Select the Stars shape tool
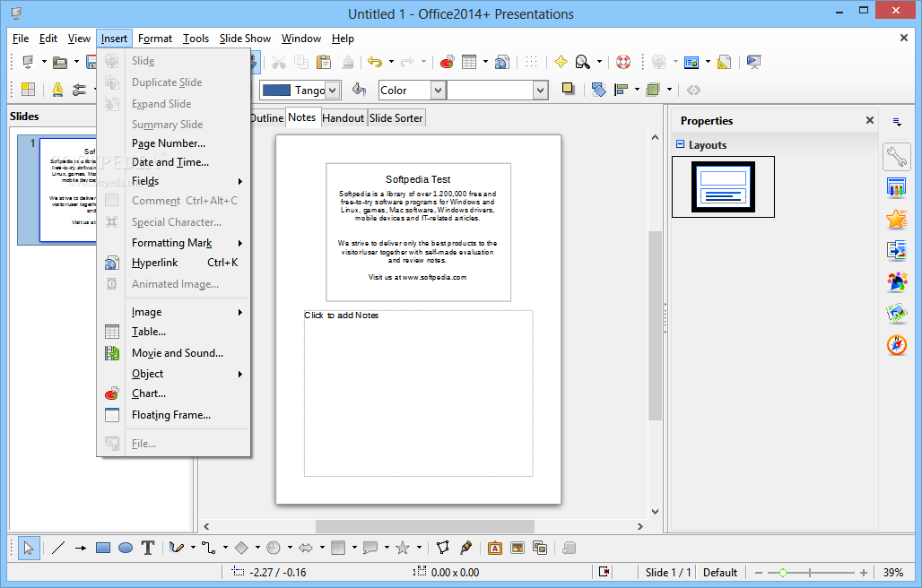The height and width of the screenshot is (588, 922). pyautogui.click(x=403, y=548)
